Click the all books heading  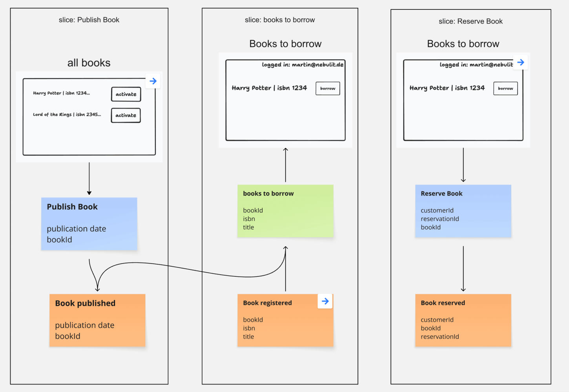coord(89,62)
